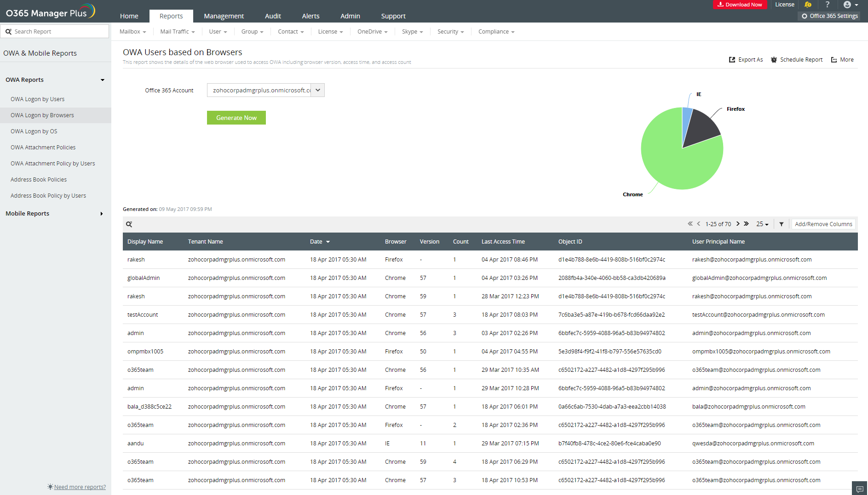Open the License reports dropdown
Image resolution: width=868 pixels, height=495 pixels.
click(330, 32)
